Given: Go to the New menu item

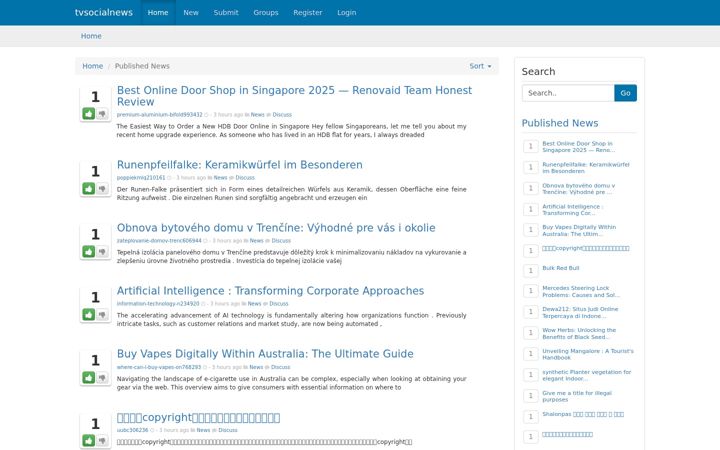Looking at the screenshot, I should point(191,12).
